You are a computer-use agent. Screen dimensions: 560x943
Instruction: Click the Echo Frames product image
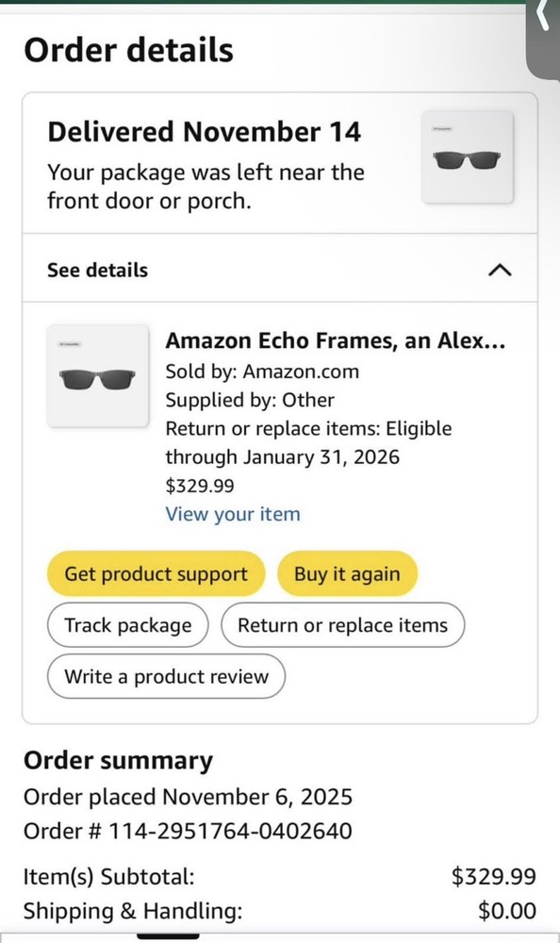[x=98, y=374]
